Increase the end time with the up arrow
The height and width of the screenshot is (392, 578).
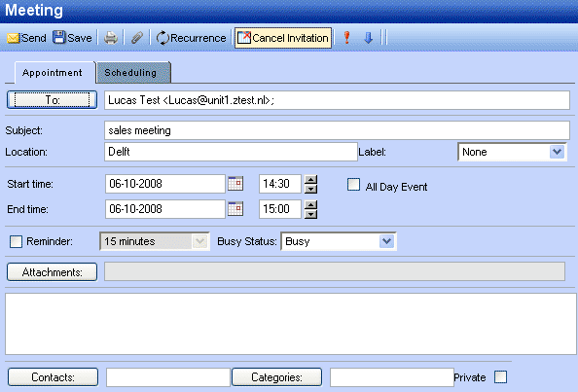pyautogui.click(x=311, y=204)
